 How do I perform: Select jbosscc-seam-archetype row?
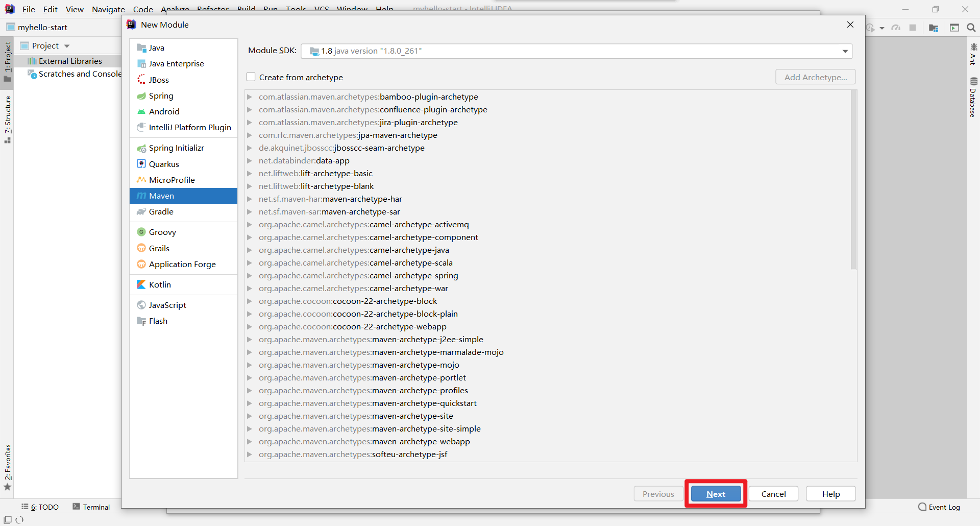pyautogui.click(x=341, y=148)
